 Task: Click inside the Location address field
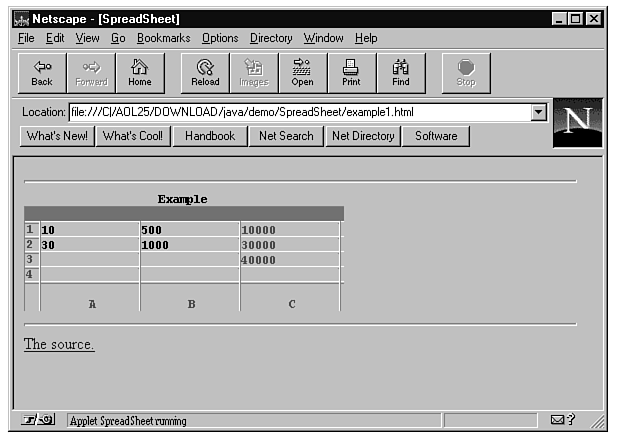298,113
